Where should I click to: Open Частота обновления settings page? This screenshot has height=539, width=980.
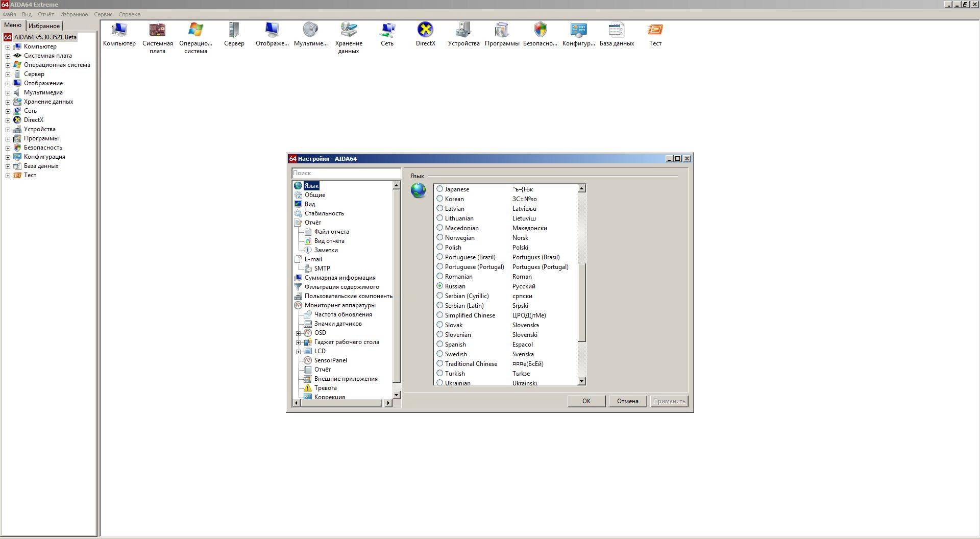pyautogui.click(x=343, y=314)
